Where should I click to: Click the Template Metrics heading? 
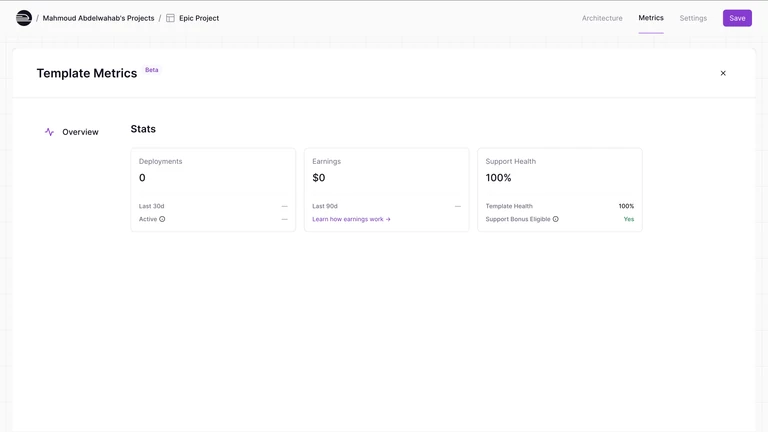point(87,73)
